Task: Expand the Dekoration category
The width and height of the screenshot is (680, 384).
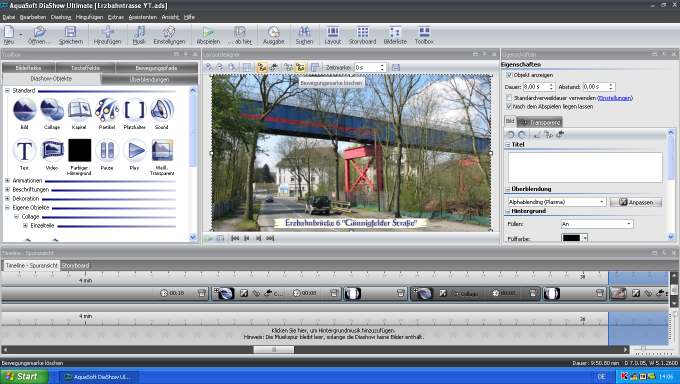Action: (x=7, y=198)
